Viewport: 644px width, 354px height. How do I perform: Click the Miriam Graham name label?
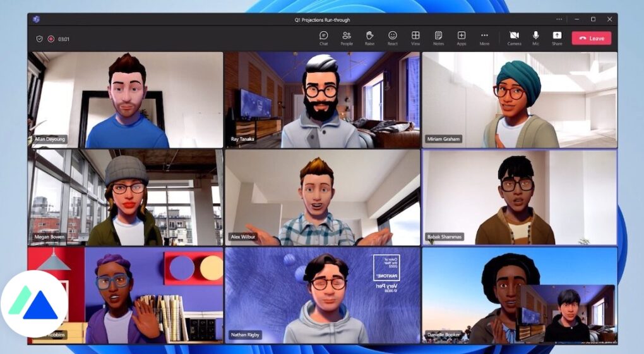coord(444,139)
